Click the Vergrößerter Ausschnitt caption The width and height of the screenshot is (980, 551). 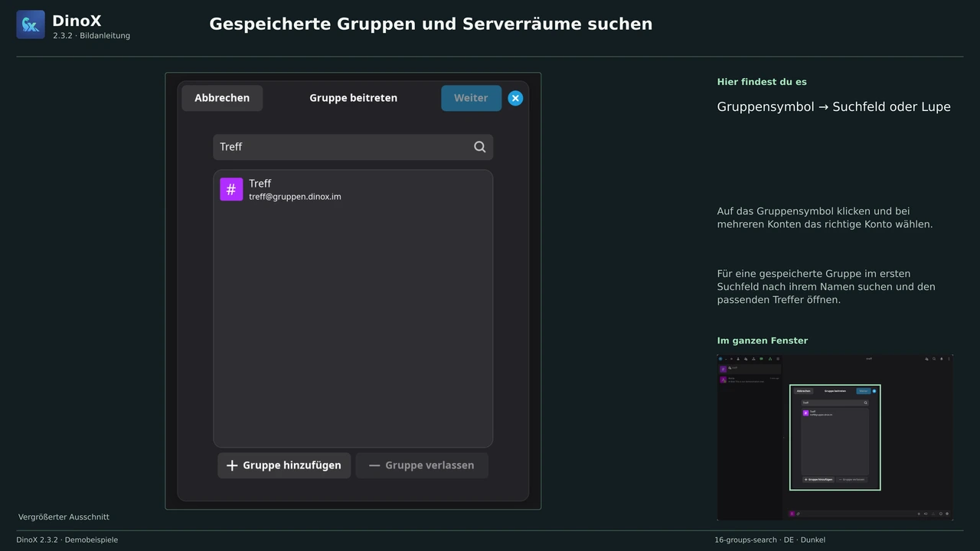[64, 517]
